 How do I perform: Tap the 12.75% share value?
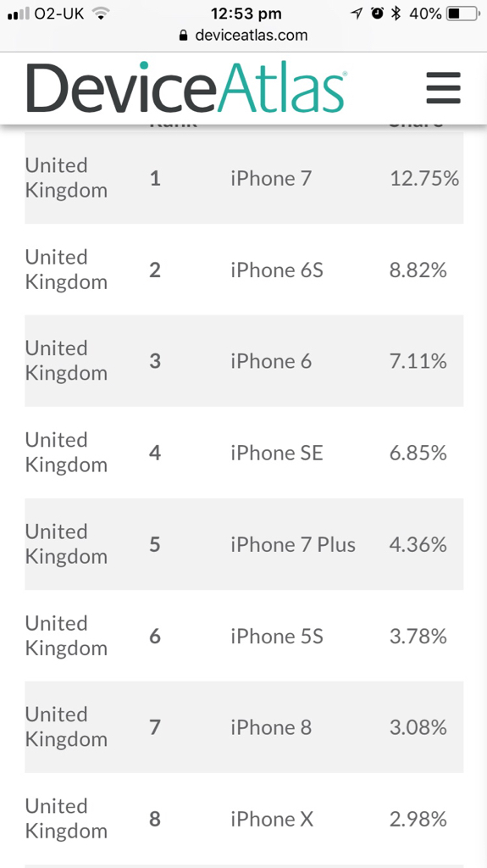424,178
